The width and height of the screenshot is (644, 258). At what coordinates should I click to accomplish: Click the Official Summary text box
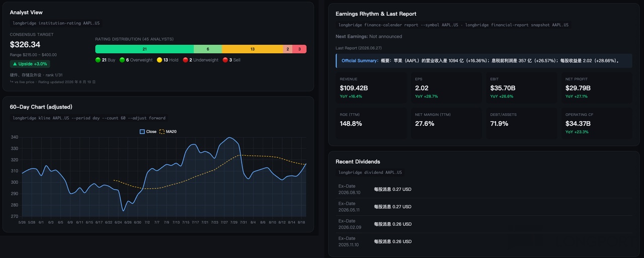(484, 60)
